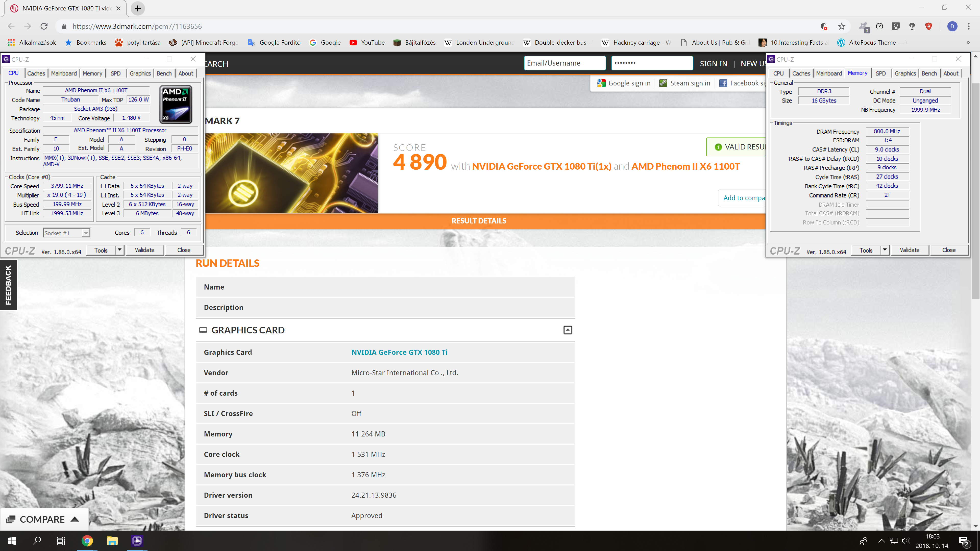This screenshot has width=980, height=551.
Task: Bookmark this page with the star icon
Action: [841, 26]
